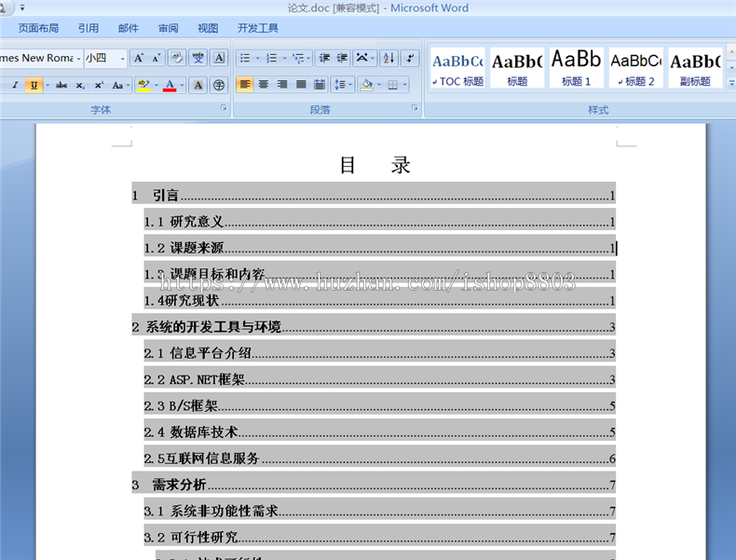Apply paragraph shading with paint bucket
Image resolution: width=736 pixels, height=560 pixels.
click(x=367, y=85)
